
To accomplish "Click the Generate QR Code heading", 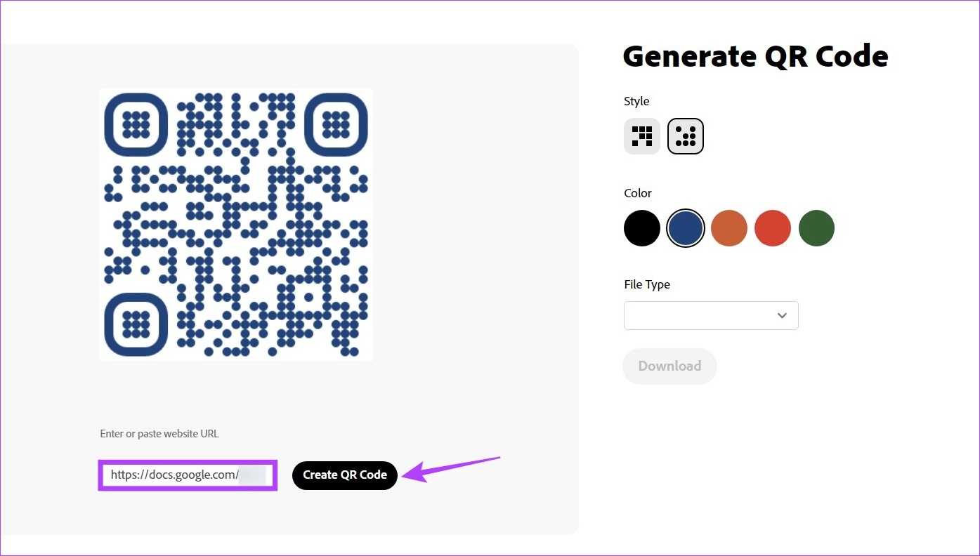I will pyautogui.click(x=755, y=56).
